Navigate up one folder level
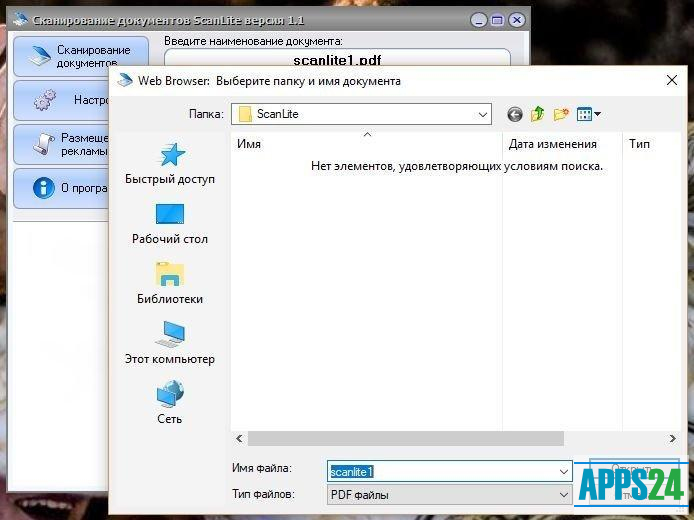The height and width of the screenshot is (520, 694). (538, 114)
